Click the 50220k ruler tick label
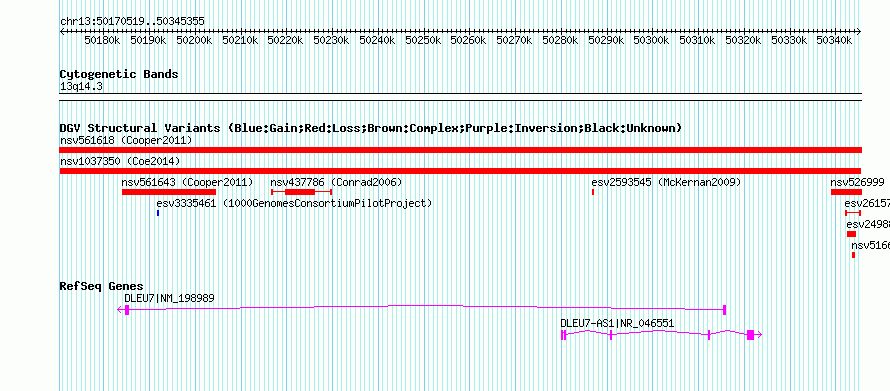This screenshot has height=391, width=890. coord(286,40)
